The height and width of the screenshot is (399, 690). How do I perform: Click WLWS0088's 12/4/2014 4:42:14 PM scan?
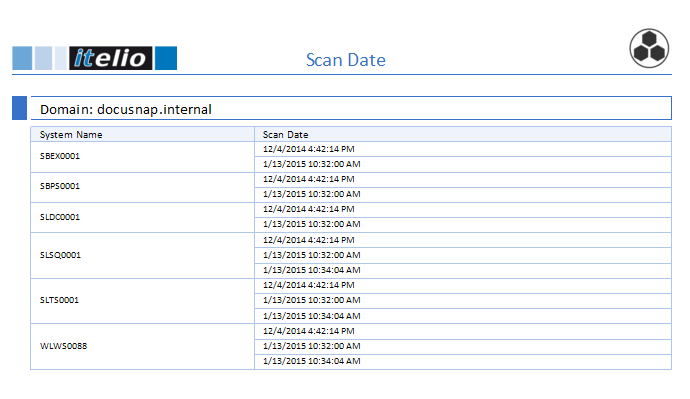coord(308,331)
